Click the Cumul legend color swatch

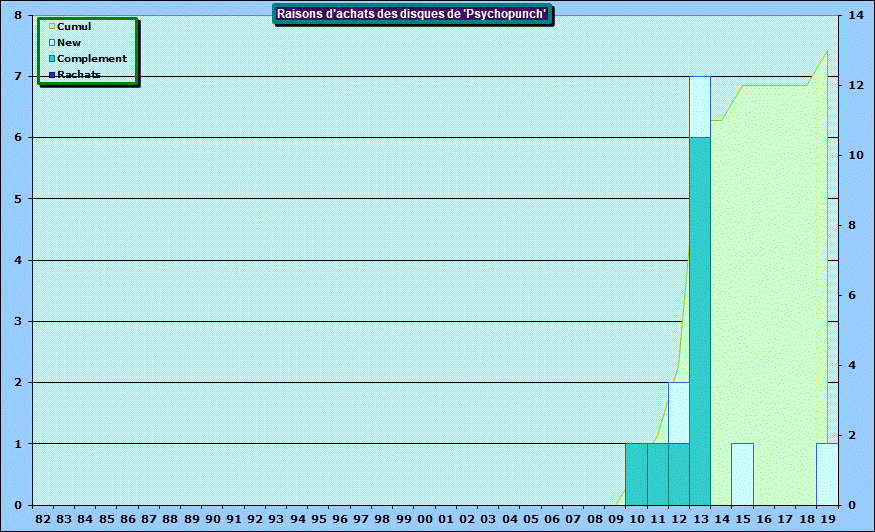[51, 27]
